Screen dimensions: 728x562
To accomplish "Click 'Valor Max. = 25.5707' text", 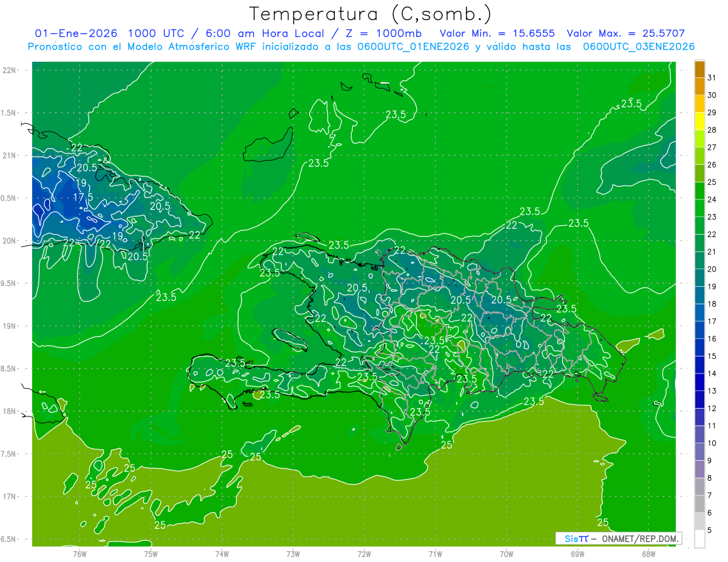I will (x=626, y=33).
